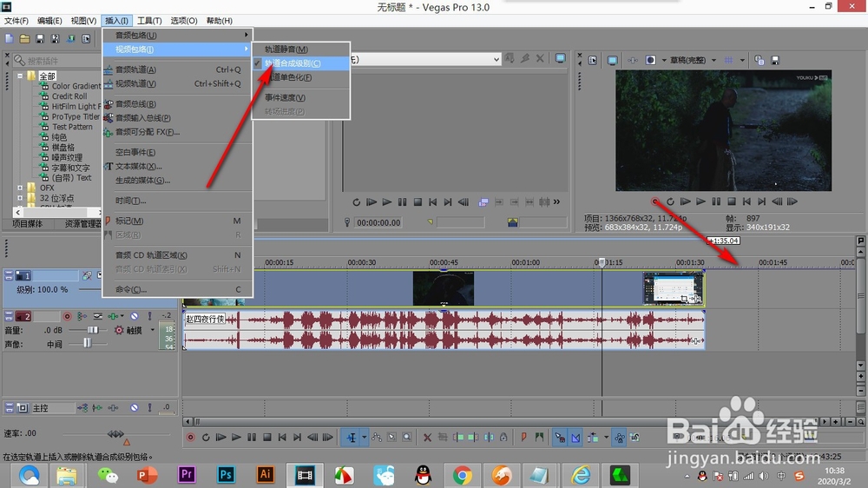Arm audio track 2 for recording

[67, 316]
